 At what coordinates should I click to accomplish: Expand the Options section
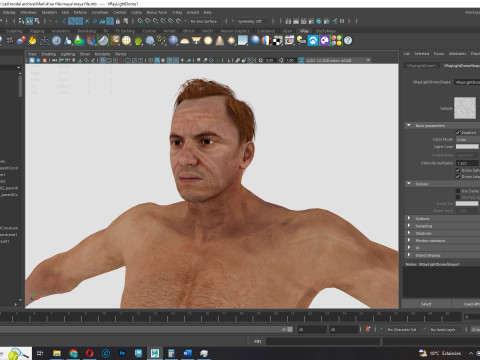coord(409,218)
